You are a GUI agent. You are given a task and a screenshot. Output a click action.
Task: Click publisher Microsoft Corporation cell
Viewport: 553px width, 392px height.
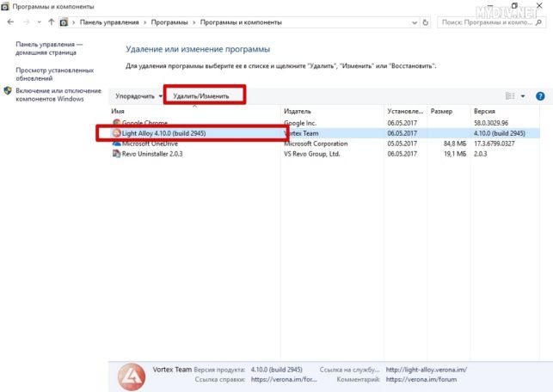tap(316, 144)
